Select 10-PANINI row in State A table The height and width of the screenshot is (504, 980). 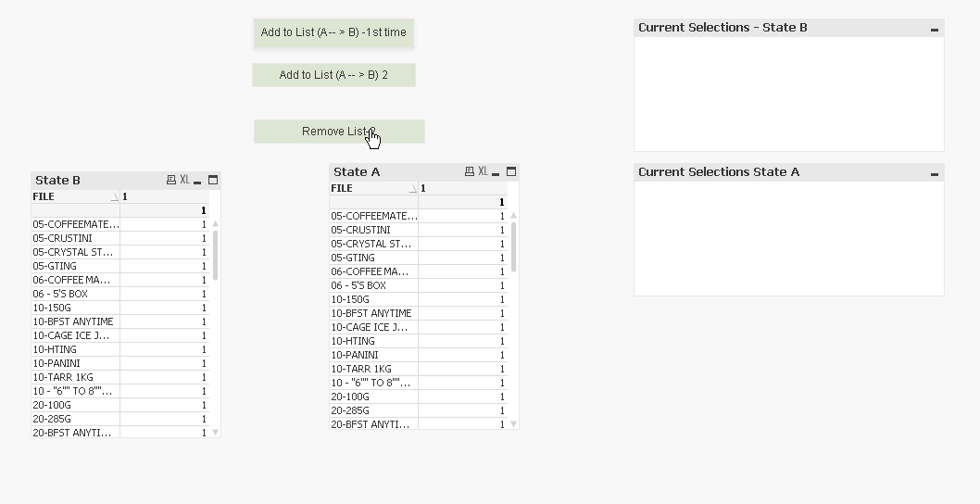click(x=355, y=355)
